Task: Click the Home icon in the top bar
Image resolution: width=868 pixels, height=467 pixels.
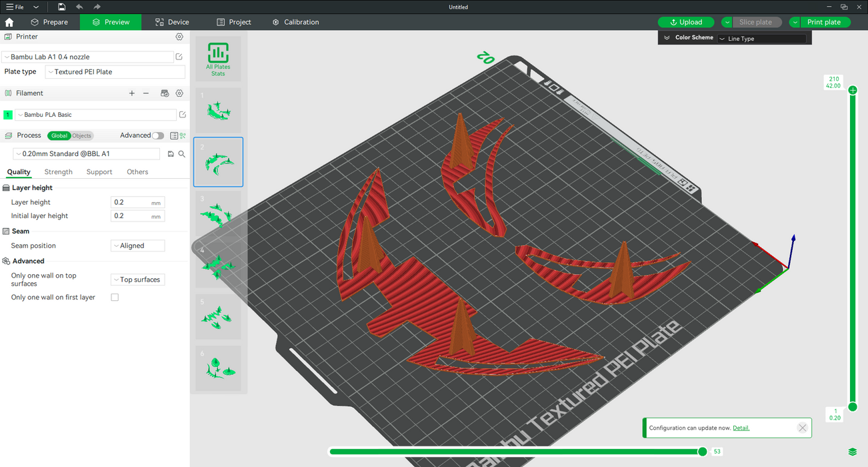Action: tap(9, 22)
